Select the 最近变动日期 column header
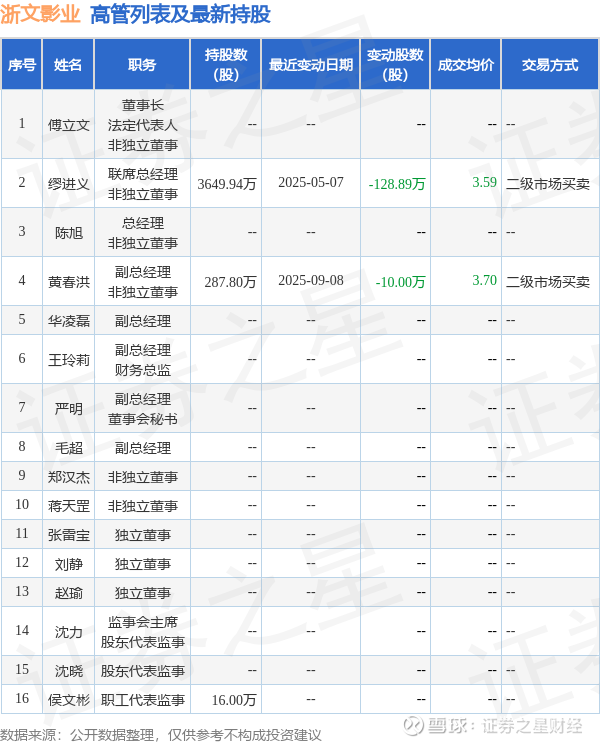The image size is (600, 744). click(x=311, y=65)
